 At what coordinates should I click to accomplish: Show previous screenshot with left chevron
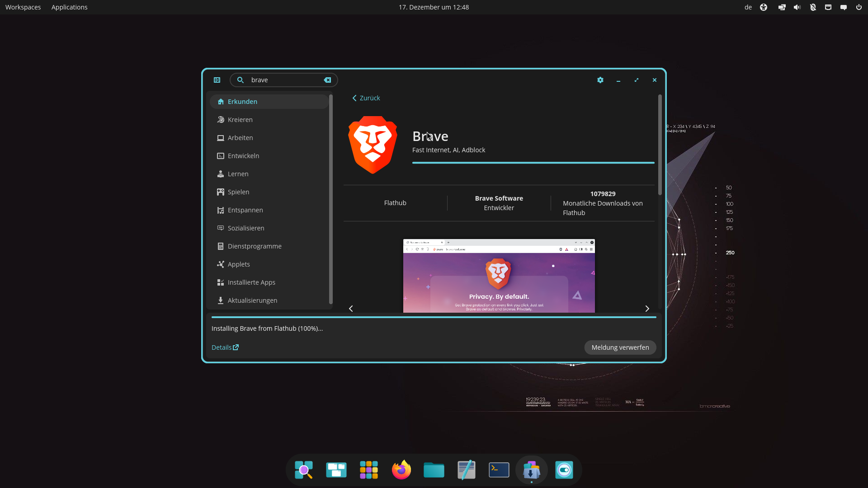click(x=351, y=309)
